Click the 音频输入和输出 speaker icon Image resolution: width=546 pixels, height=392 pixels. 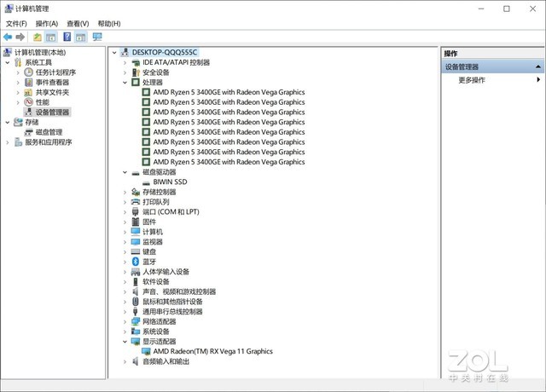click(136, 361)
